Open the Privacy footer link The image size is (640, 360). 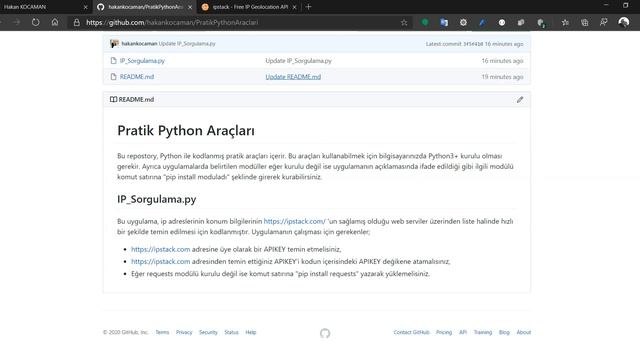(x=184, y=332)
